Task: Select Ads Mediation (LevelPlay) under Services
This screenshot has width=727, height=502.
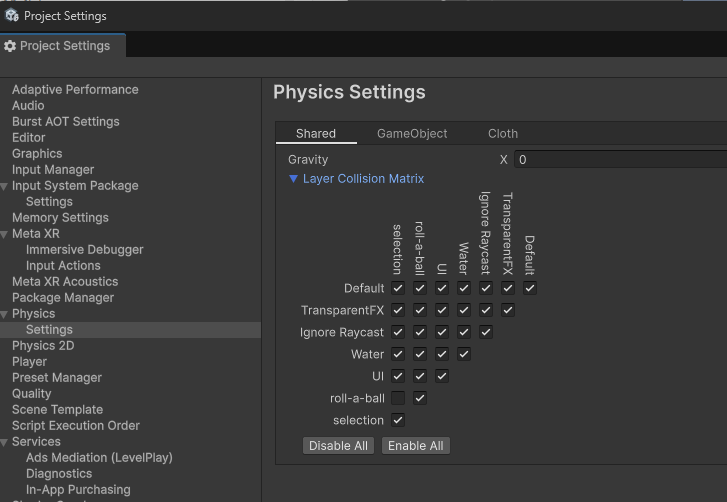Action: (x=99, y=458)
